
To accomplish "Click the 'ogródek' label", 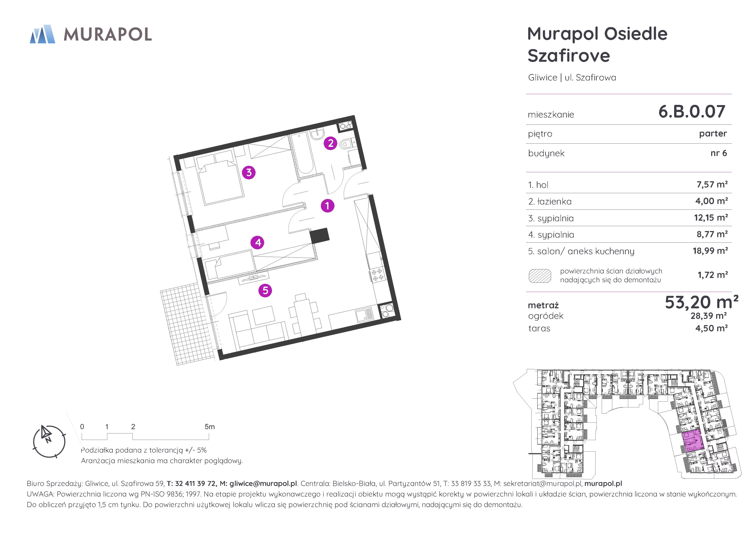I will tap(546, 316).
